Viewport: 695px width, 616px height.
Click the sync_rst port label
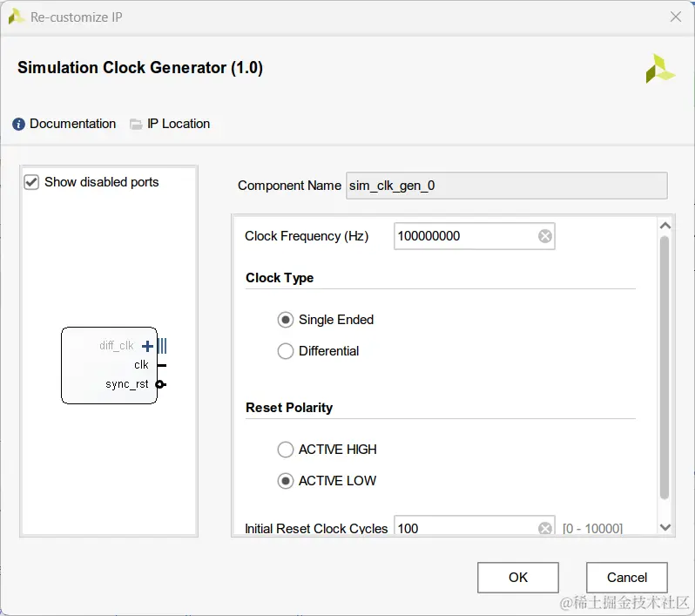pyautogui.click(x=127, y=384)
